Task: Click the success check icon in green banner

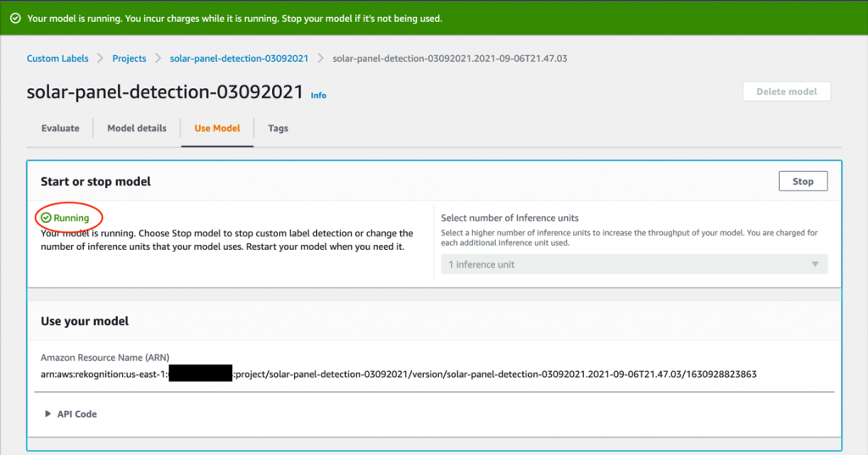Action: (15, 19)
